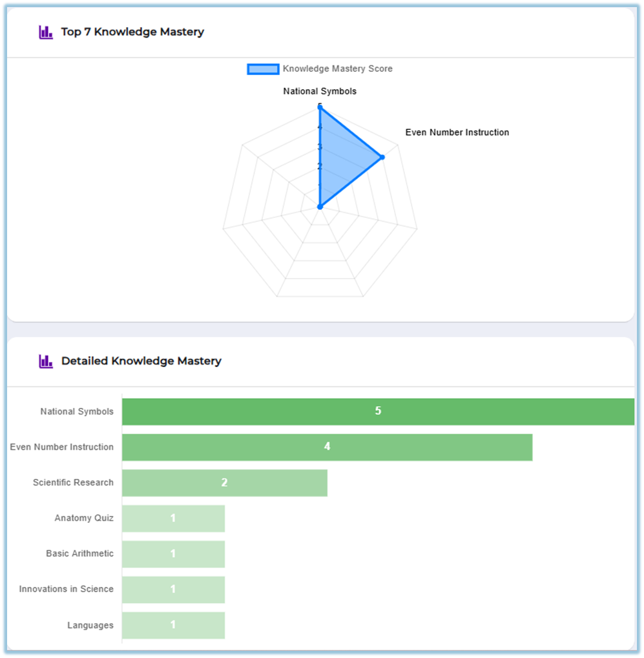644x658 pixels.
Task: Click the radar chart center data point
Action: tap(320, 207)
